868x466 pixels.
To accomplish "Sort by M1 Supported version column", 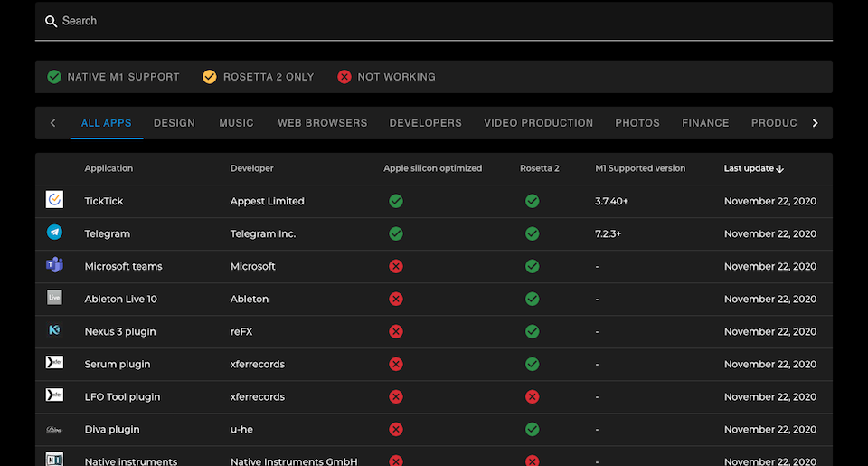I will (x=640, y=168).
